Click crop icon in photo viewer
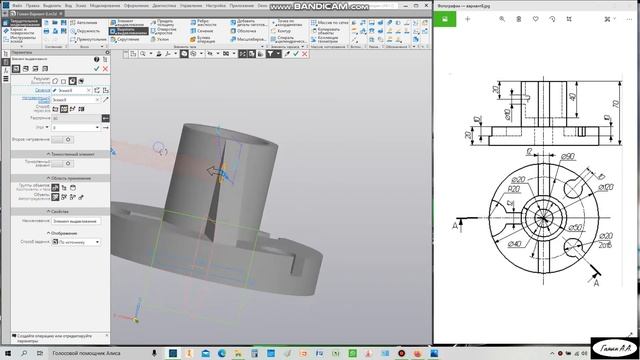Image resolution: width=640 pixels, height=360 pixels. pyautogui.click(x=569, y=19)
